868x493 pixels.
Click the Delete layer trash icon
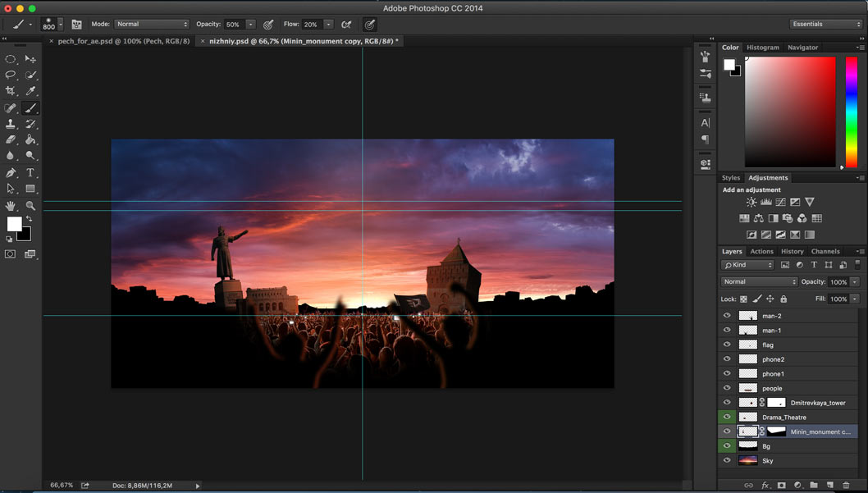846,486
